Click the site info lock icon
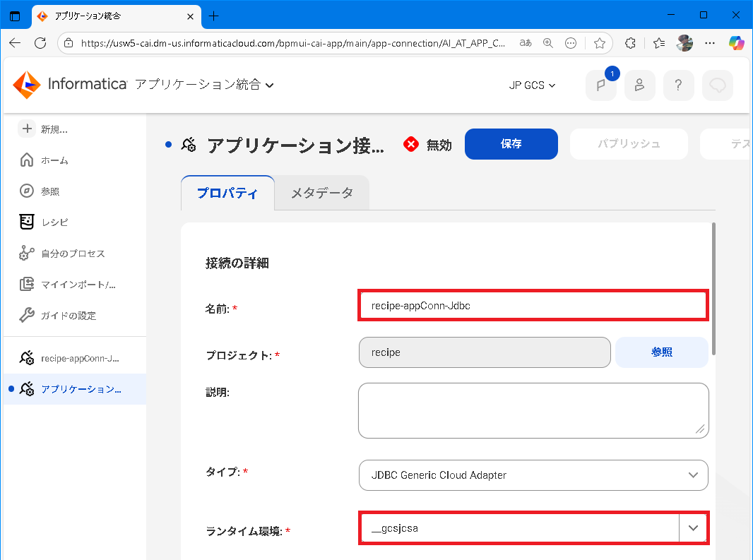This screenshot has height=560, width=753. click(x=69, y=43)
